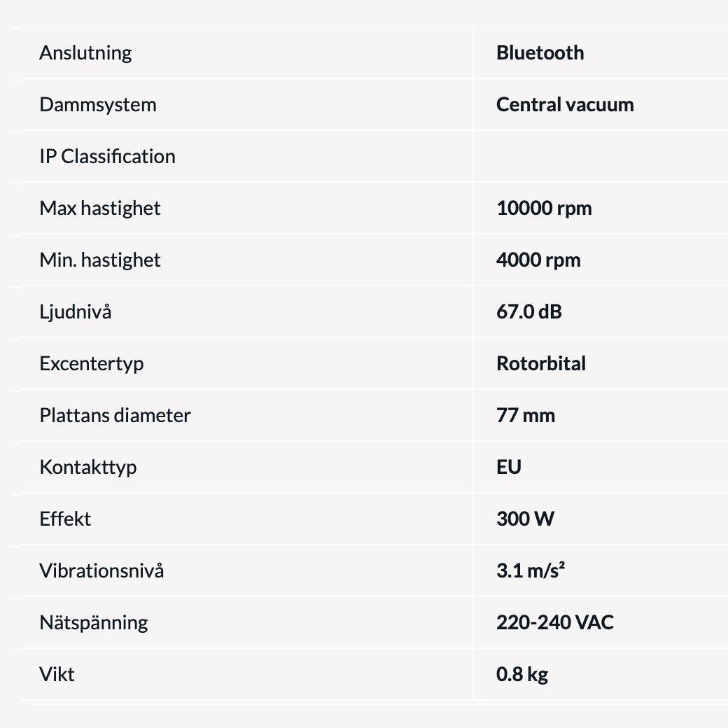This screenshot has width=728, height=728.
Task: Select the Min. hastighet label
Action: pos(100,260)
